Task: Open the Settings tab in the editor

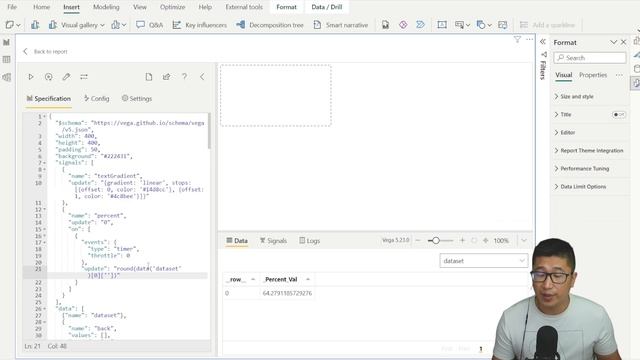Action: [137, 99]
